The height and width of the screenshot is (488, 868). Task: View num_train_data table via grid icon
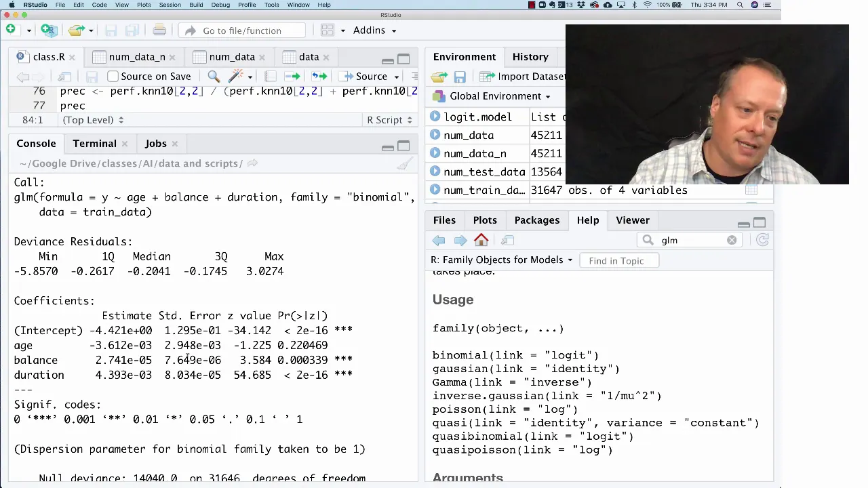[x=751, y=190]
